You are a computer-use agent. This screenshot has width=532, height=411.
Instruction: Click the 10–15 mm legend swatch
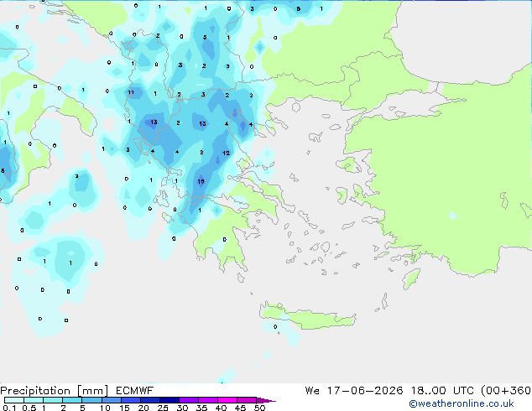[x=112, y=400]
